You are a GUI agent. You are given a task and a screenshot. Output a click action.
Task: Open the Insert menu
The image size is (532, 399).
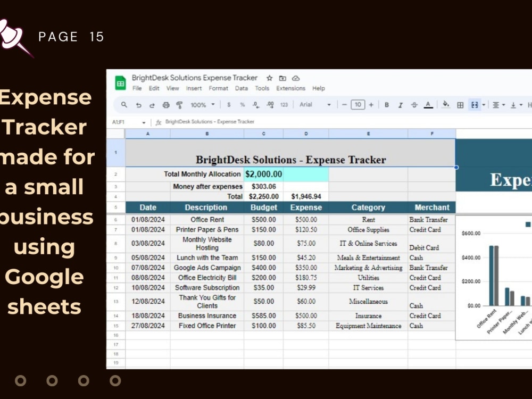pos(194,88)
